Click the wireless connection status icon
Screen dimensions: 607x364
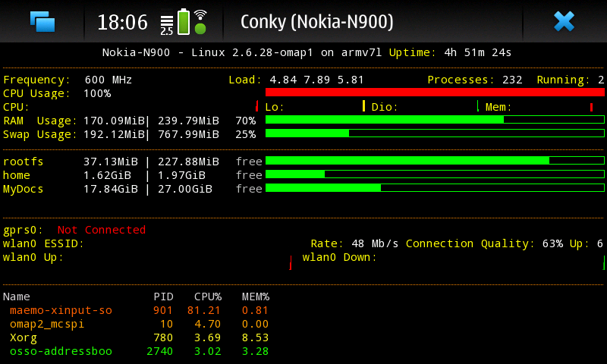click(x=200, y=22)
